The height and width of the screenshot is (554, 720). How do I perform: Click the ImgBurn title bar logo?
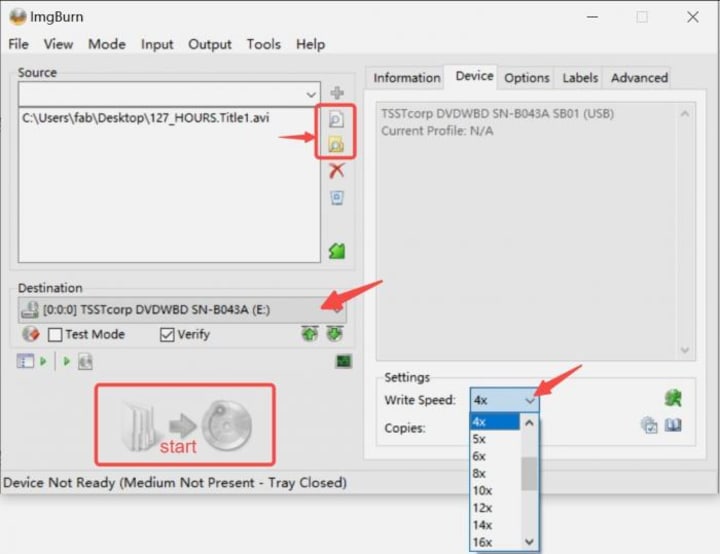(x=18, y=17)
